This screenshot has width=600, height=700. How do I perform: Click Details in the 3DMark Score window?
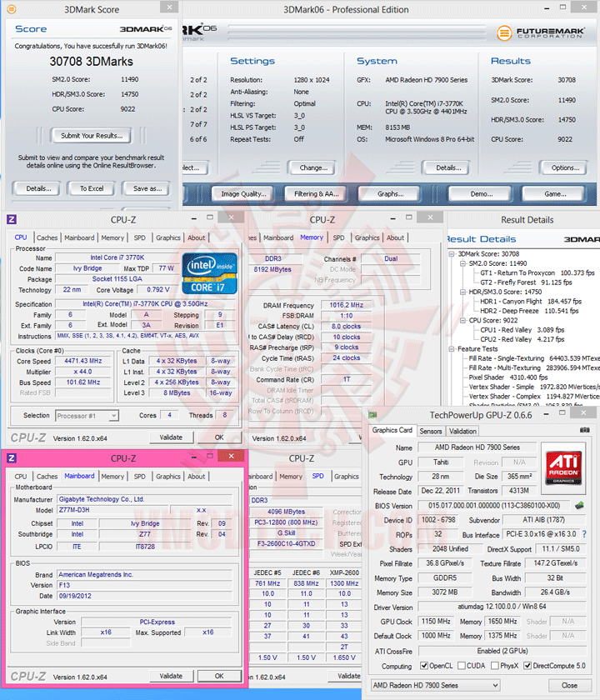[x=38, y=189]
